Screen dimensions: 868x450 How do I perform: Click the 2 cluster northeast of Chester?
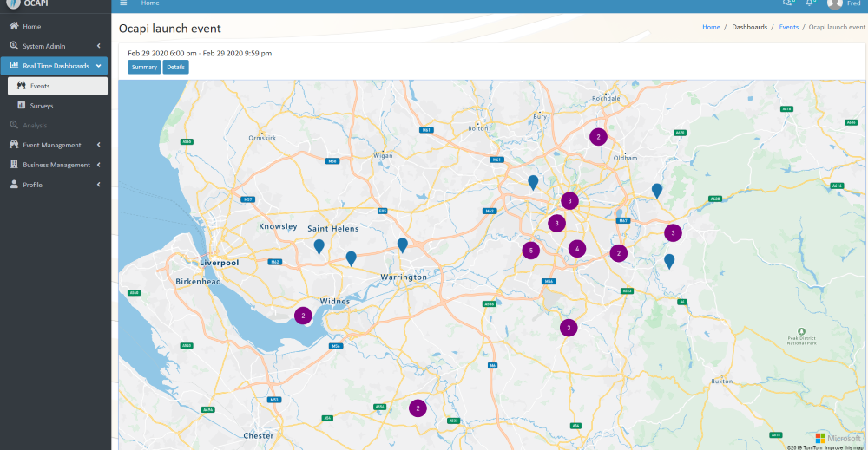tap(418, 408)
